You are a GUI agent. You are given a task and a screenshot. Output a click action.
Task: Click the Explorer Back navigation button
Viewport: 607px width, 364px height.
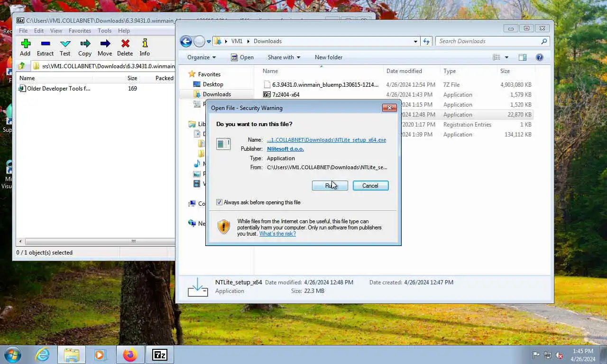(x=186, y=42)
